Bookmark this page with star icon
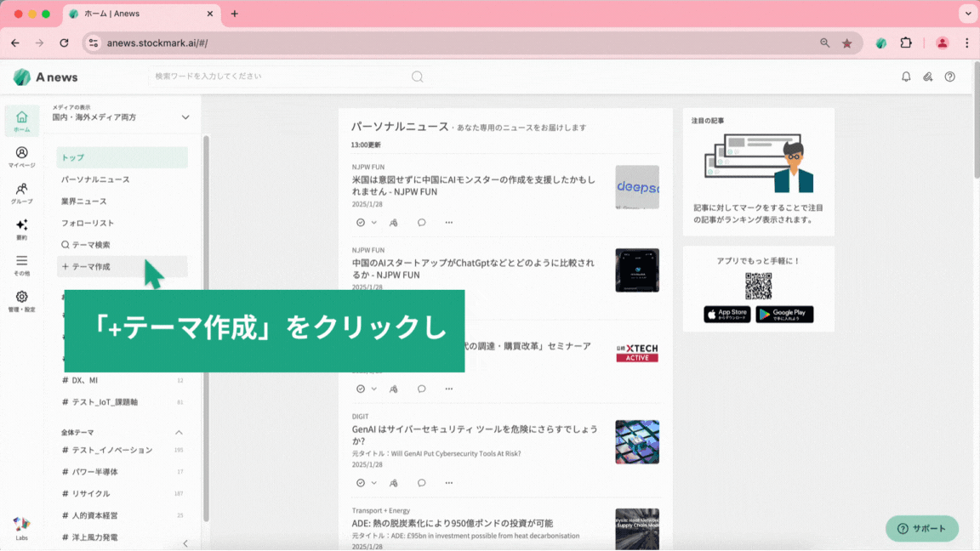Image resolution: width=980 pixels, height=551 pixels. click(x=846, y=43)
